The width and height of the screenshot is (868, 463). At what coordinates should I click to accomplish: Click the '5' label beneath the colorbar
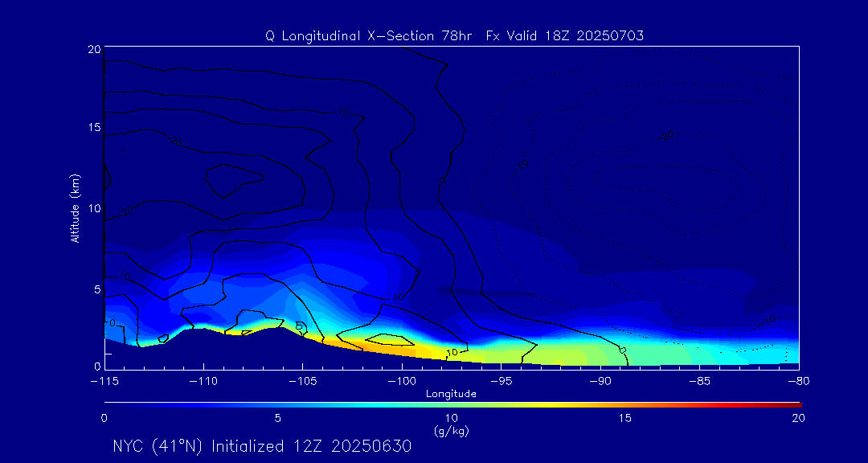[278, 419]
